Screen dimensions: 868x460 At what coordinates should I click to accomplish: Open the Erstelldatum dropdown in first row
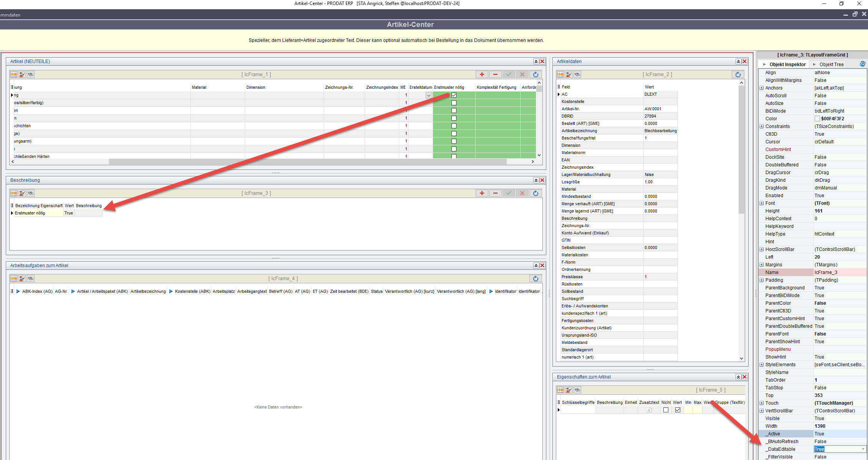[x=428, y=95]
